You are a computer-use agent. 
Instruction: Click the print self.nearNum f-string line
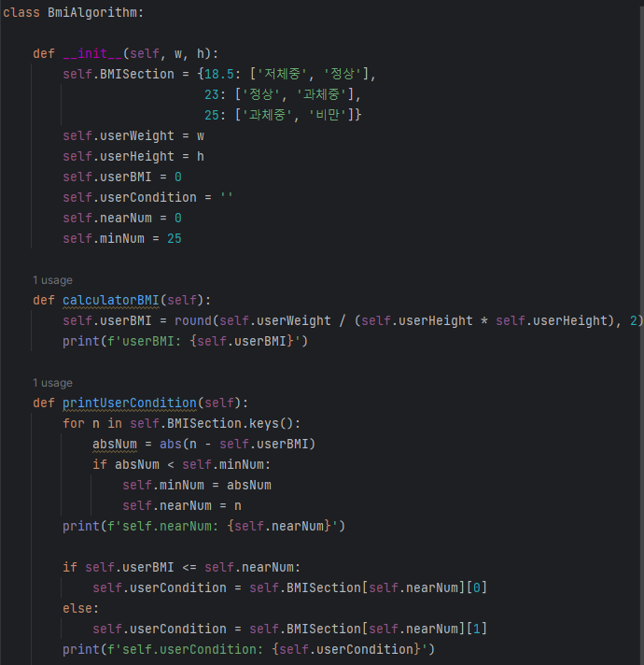tap(203, 526)
